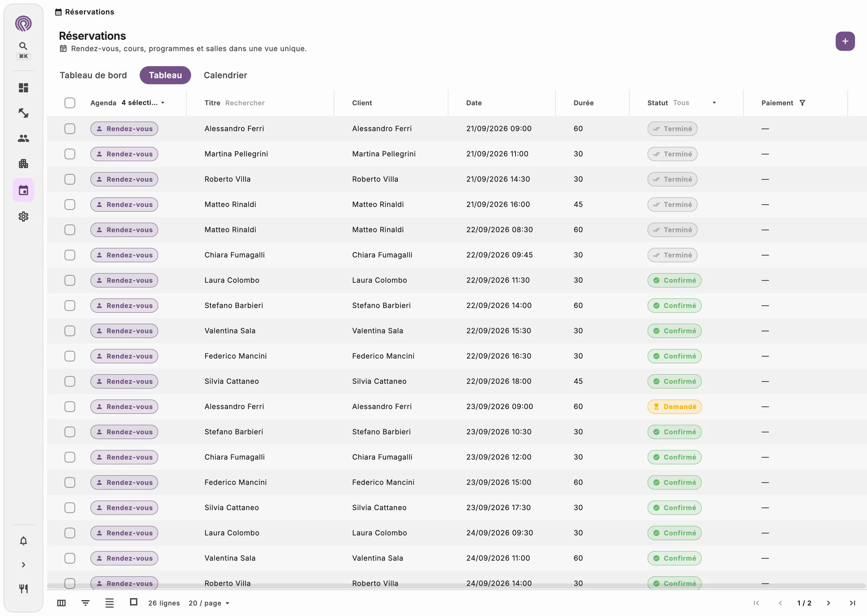Open the 20 / page size dropdown
Screen dimensions: 867x616
[x=209, y=603]
